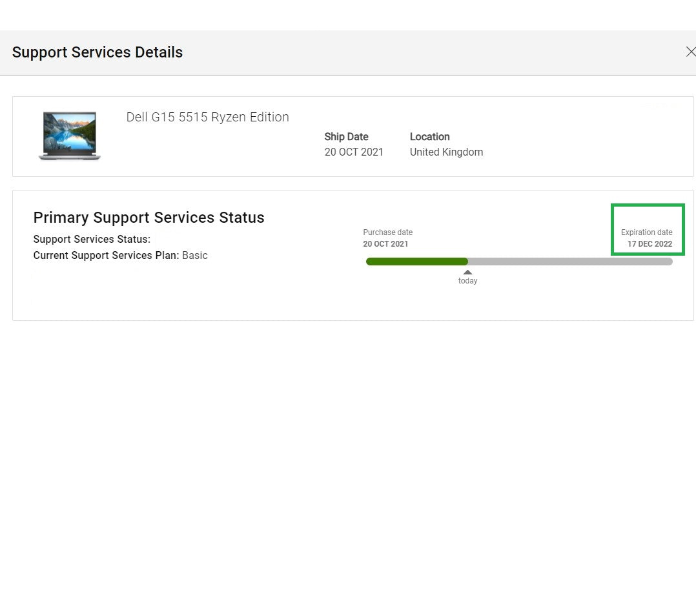
Task: Click the 'Location' label
Action: coord(430,137)
